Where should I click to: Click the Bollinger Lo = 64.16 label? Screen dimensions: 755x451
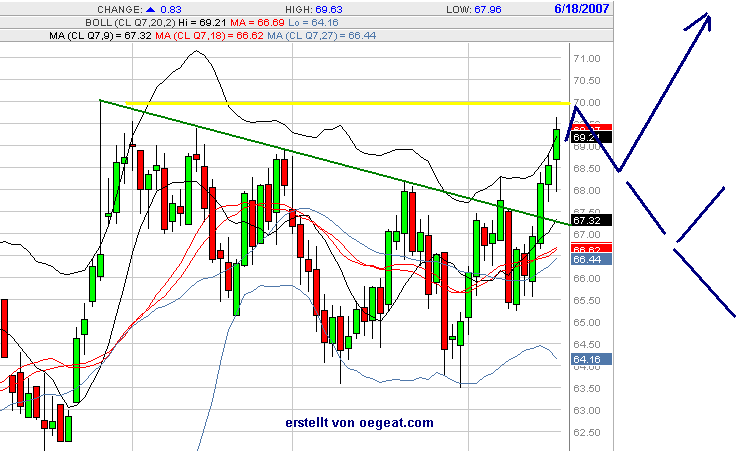coord(313,23)
